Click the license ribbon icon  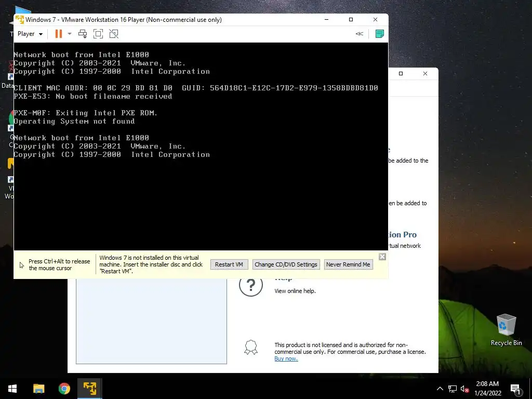(251, 348)
